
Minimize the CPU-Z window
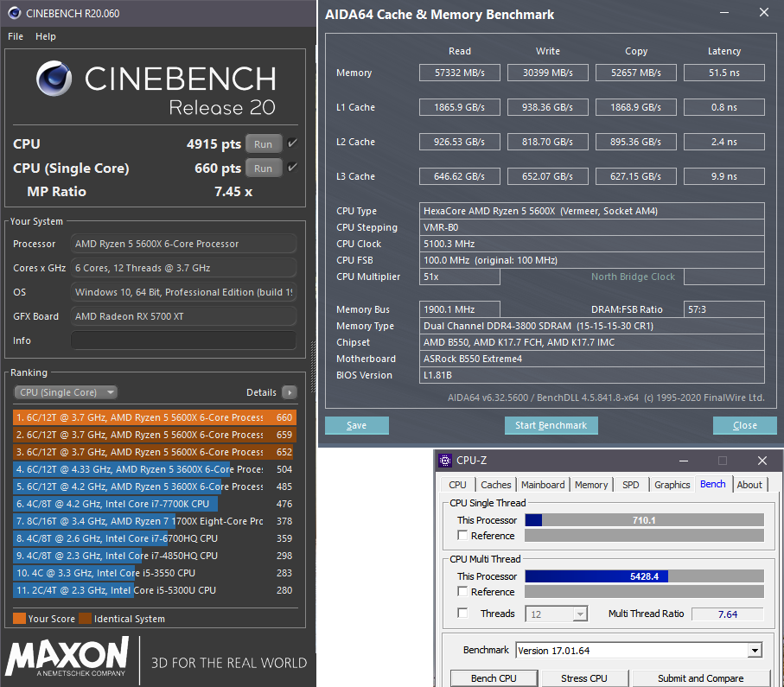tap(684, 461)
